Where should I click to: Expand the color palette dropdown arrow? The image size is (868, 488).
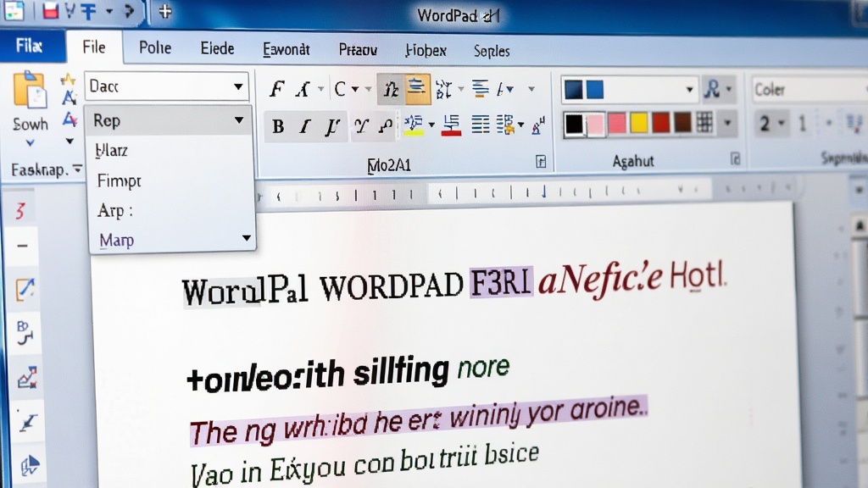point(727,123)
